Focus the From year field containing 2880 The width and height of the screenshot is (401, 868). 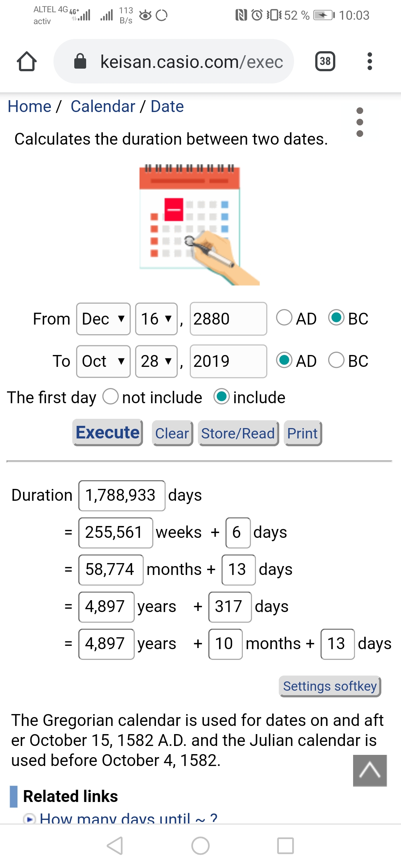228,319
